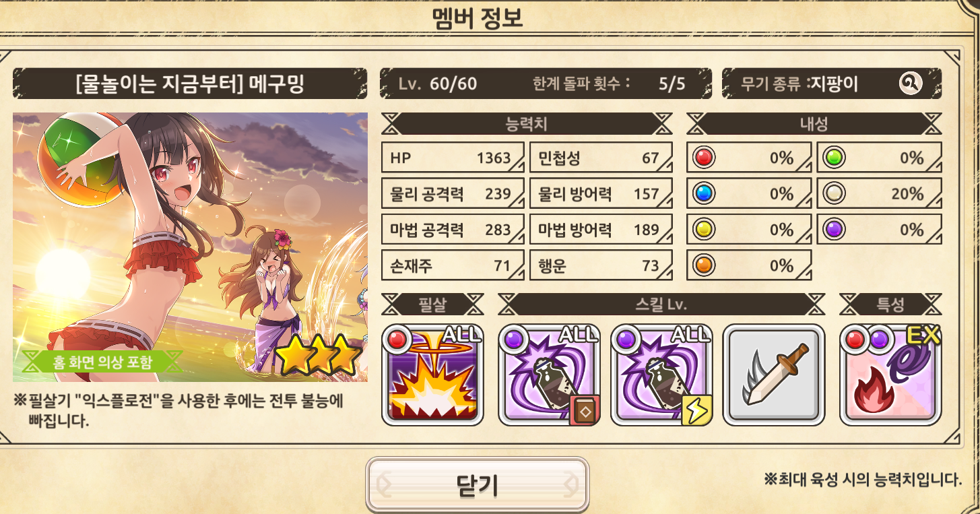Tap the purple dark resistance orb
980x514 pixels.
[x=835, y=230]
